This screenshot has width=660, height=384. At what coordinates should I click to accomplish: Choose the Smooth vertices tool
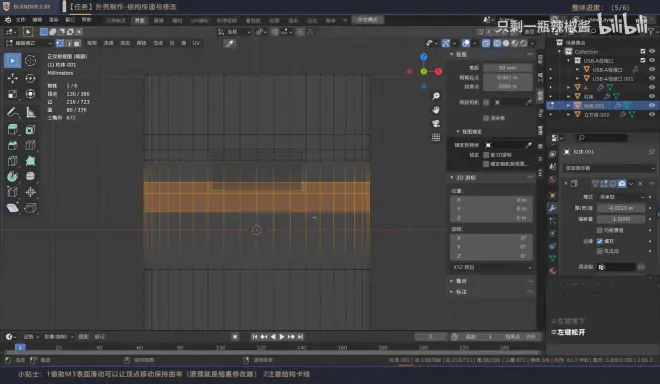[30, 176]
